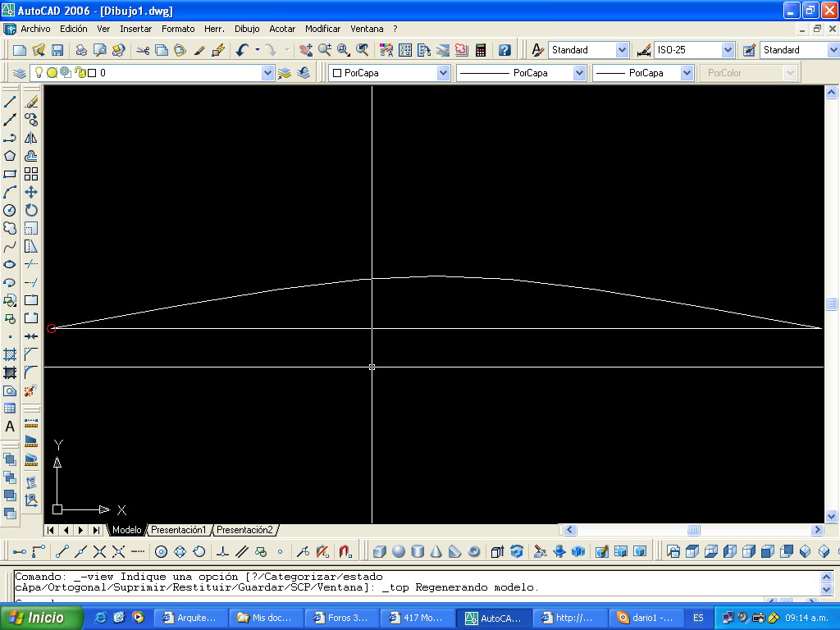The image size is (840, 630).
Task: Click the layer 0 color swatch
Action: (92, 73)
